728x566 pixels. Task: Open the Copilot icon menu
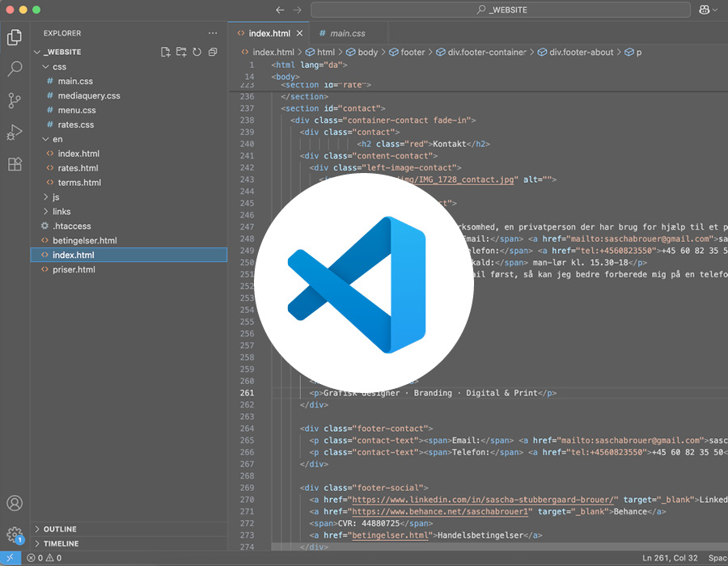(708, 10)
